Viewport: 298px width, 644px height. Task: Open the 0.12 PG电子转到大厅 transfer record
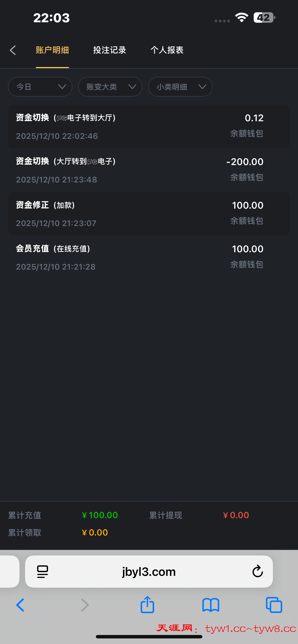click(x=149, y=126)
